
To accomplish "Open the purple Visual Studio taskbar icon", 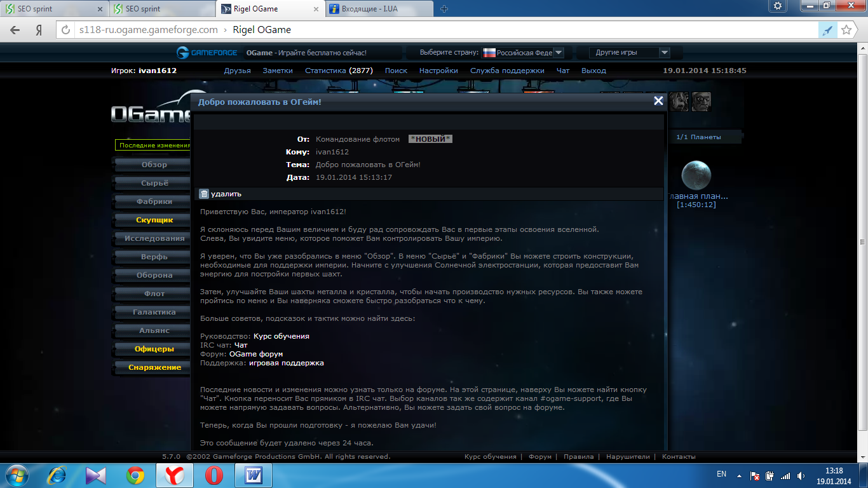I will pos(96,475).
